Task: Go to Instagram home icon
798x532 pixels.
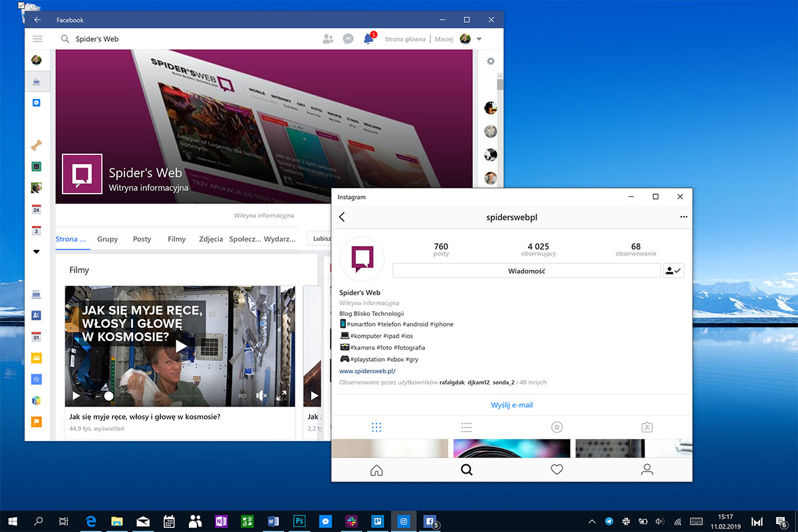Action: pos(376,469)
